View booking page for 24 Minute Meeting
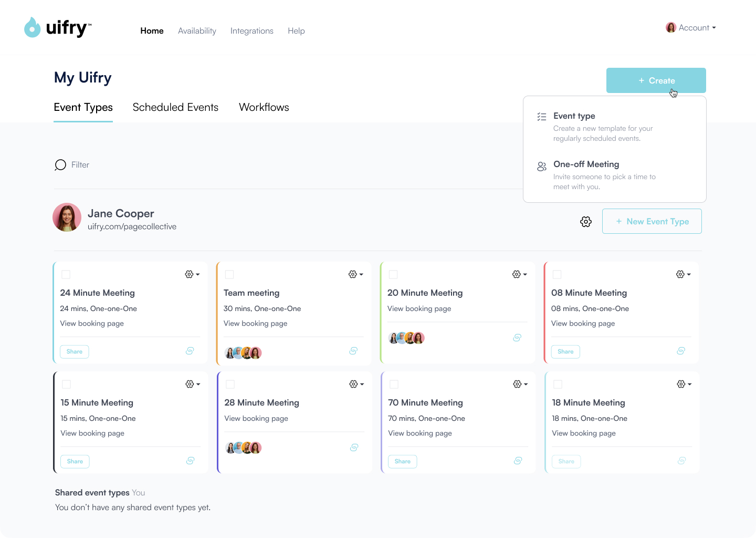This screenshot has height=538, width=756. 92,324
